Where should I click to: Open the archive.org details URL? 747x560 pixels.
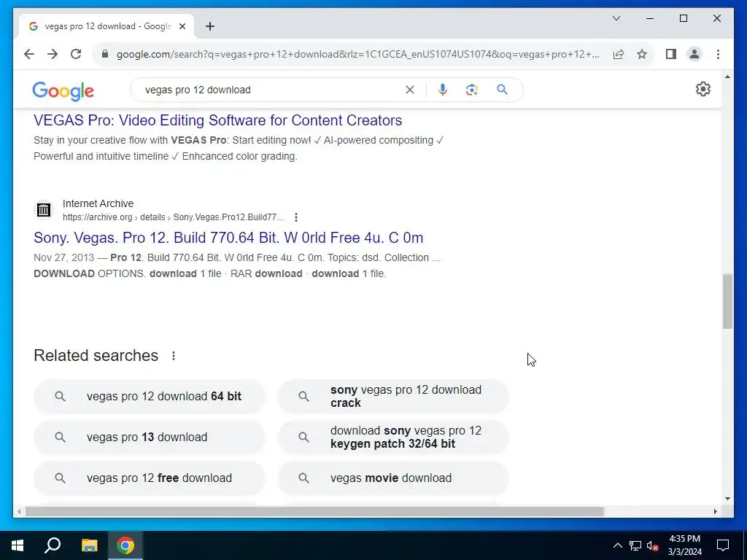(x=173, y=217)
